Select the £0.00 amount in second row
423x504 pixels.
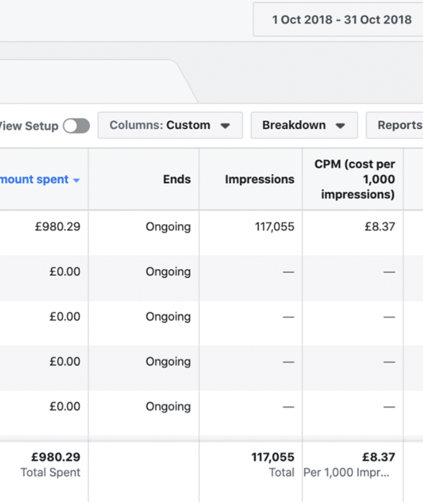point(65,271)
